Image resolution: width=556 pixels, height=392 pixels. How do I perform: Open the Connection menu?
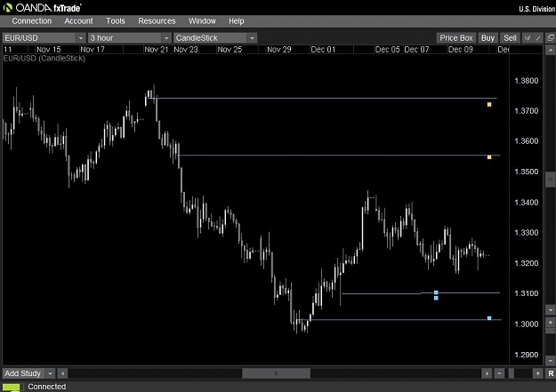click(31, 21)
